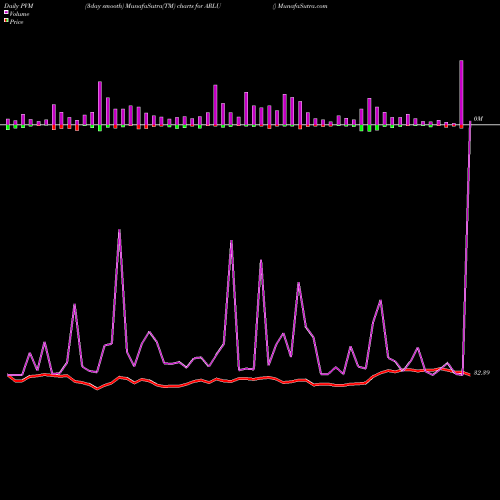
Task: Select the Price legend label
Action: (x=16, y=22)
